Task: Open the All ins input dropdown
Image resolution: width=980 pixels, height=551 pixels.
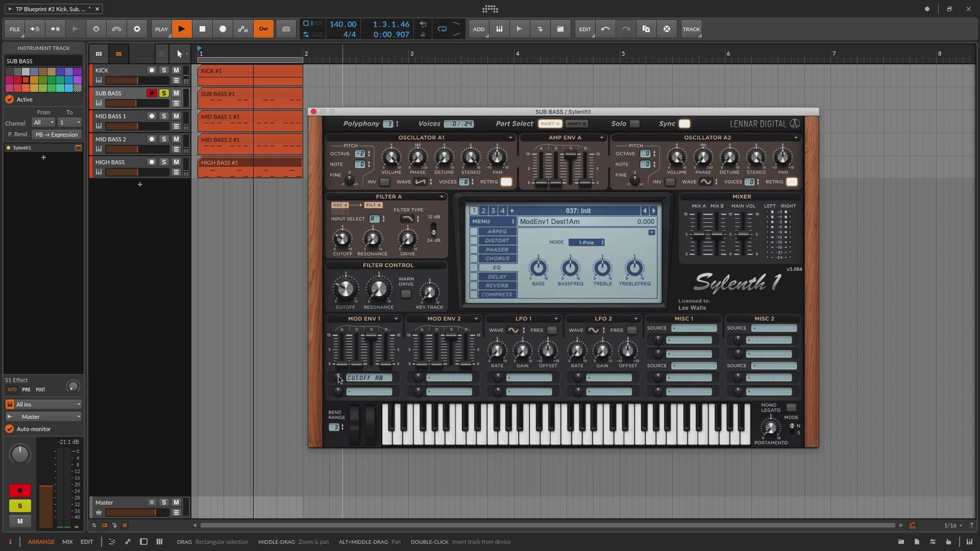Action: 44,405
